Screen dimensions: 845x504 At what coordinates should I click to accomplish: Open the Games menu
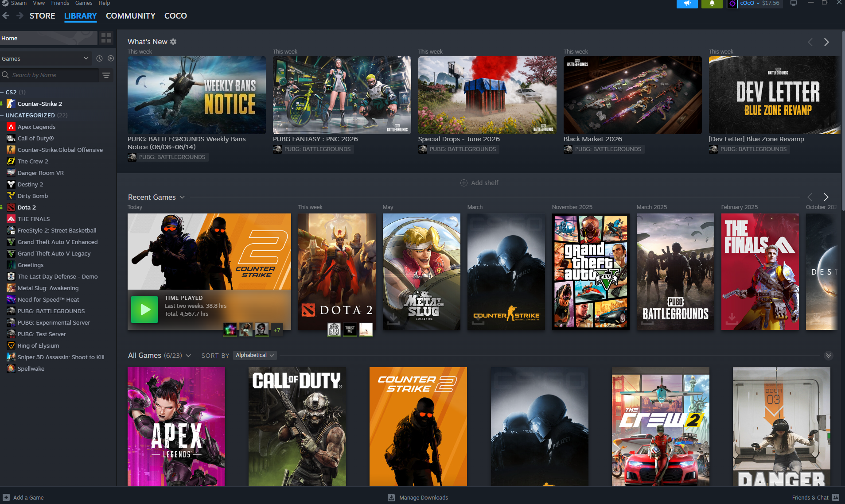pos(84,3)
